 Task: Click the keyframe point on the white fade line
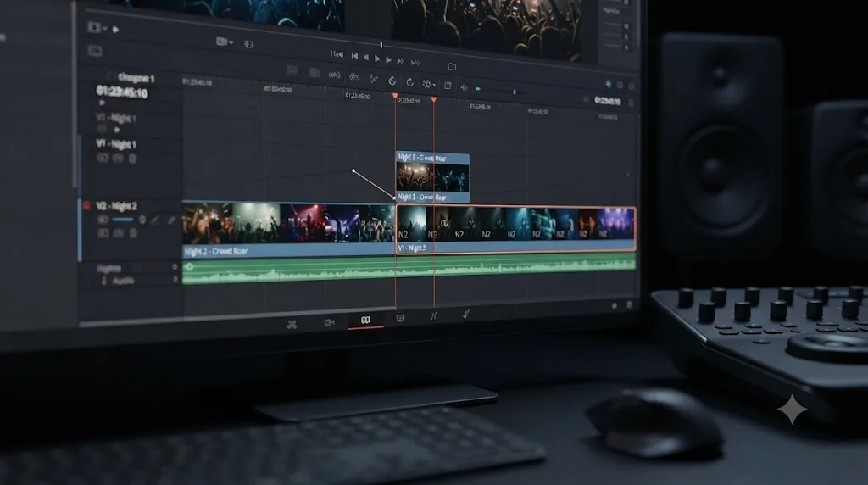point(353,170)
